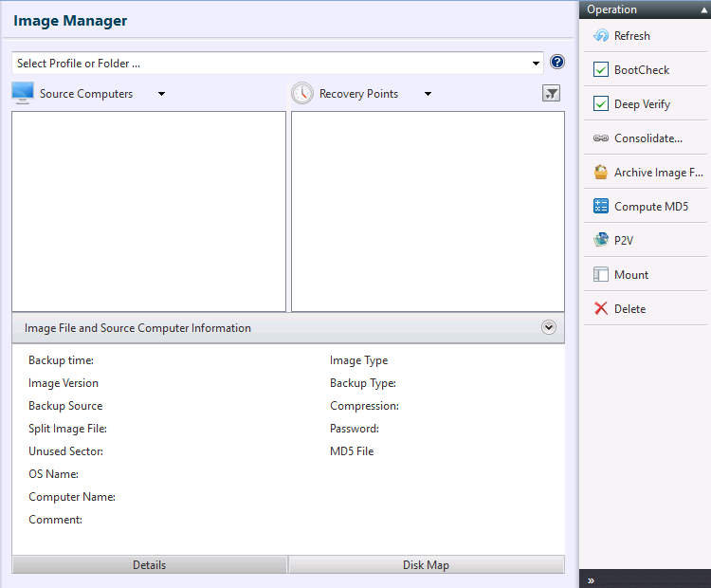The width and height of the screenshot is (711, 588).
Task: Toggle the Deep Verify checkbox
Action: (x=600, y=104)
